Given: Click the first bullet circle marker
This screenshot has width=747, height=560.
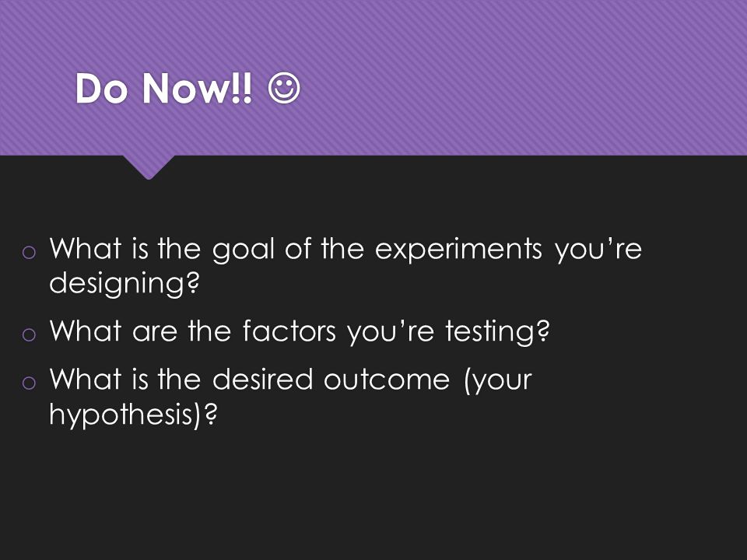Looking at the screenshot, I should click(x=29, y=252).
